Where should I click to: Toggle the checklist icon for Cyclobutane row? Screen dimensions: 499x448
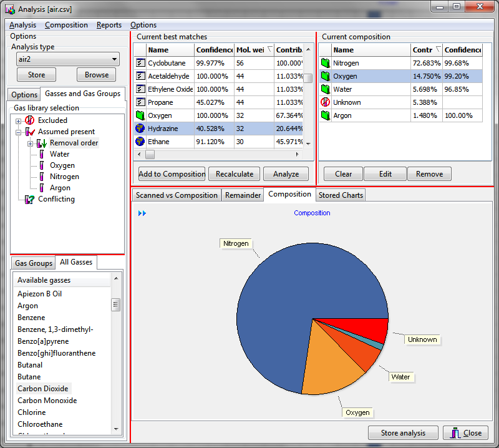point(140,63)
